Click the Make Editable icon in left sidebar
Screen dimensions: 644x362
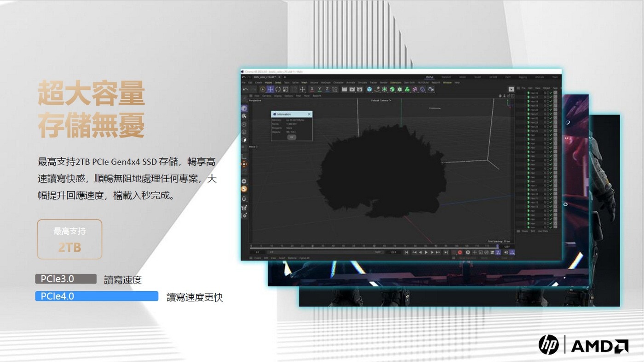pos(244,98)
